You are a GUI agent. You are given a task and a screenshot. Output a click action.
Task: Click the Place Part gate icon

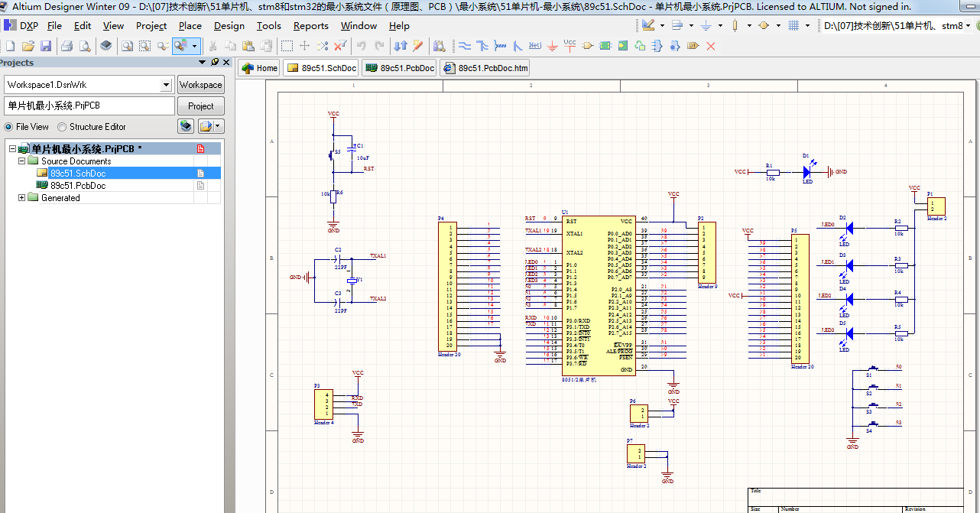click(587, 46)
